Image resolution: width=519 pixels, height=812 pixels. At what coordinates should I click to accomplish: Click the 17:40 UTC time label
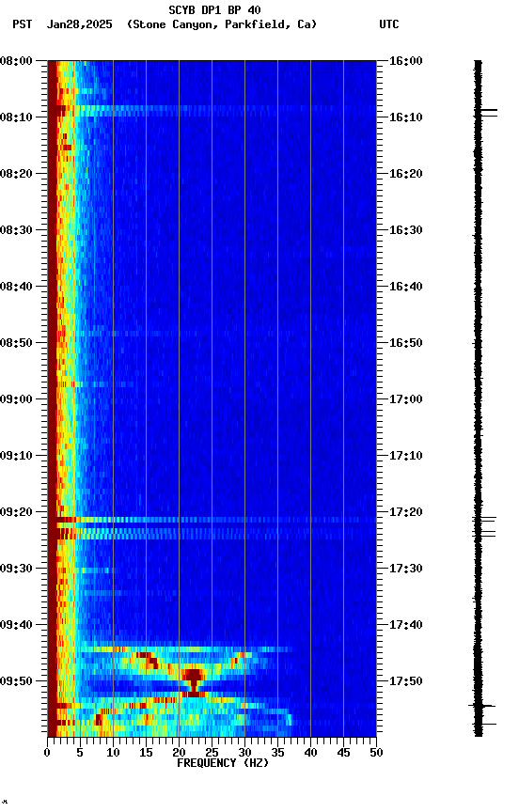click(405, 625)
